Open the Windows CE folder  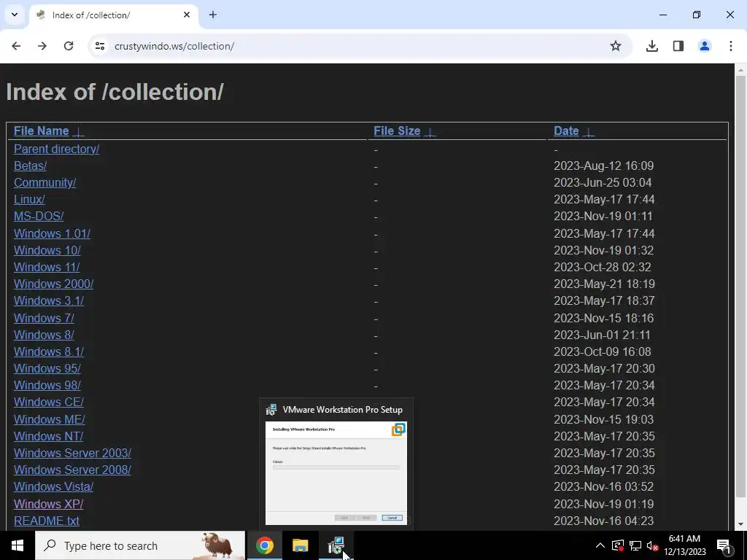click(49, 402)
